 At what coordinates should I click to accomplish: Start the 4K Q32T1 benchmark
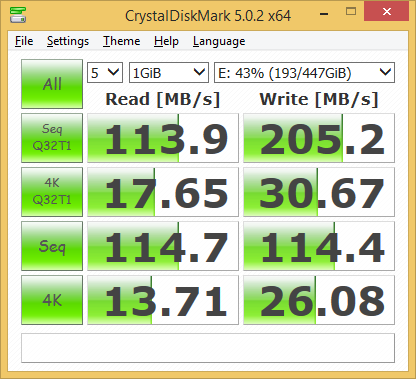pyautogui.click(x=52, y=192)
